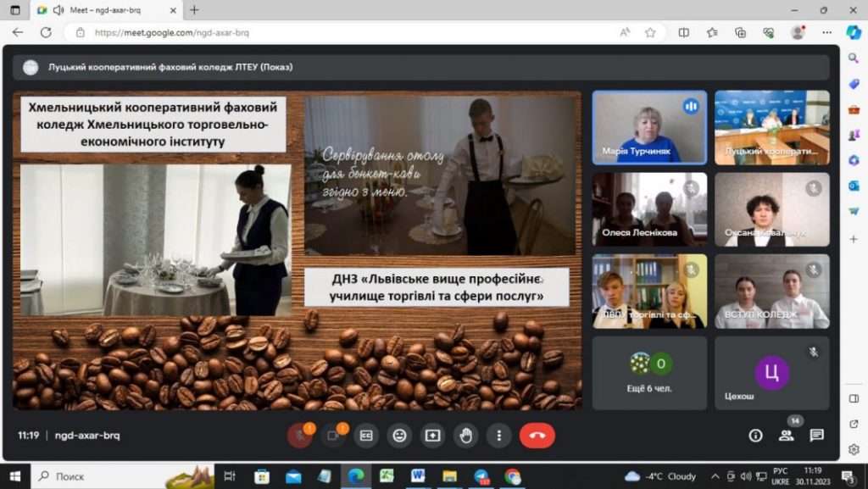This screenshot has height=489, width=868.
Task: Select the Meet – ngd-axar-brq browser tab
Action: click(x=105, y=10)
